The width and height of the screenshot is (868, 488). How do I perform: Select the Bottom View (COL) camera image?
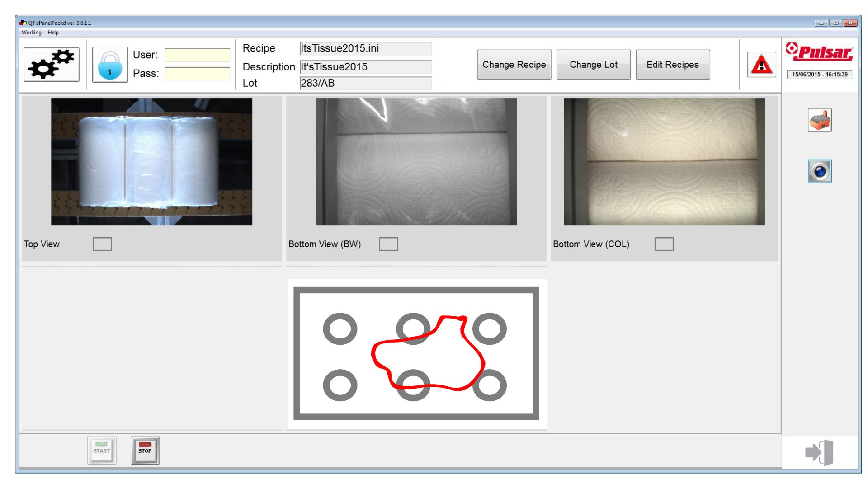665,162
